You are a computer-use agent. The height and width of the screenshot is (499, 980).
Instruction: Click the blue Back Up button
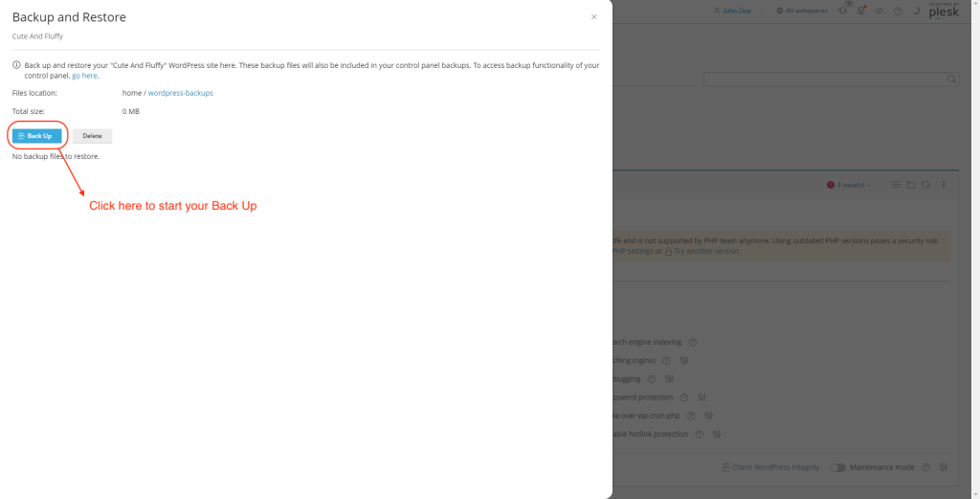(37, 136)
